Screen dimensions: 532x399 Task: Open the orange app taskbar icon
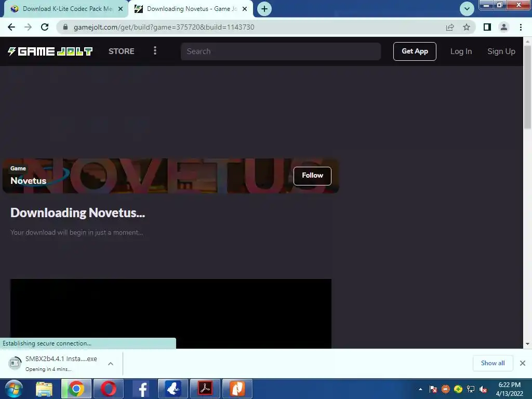237,389
